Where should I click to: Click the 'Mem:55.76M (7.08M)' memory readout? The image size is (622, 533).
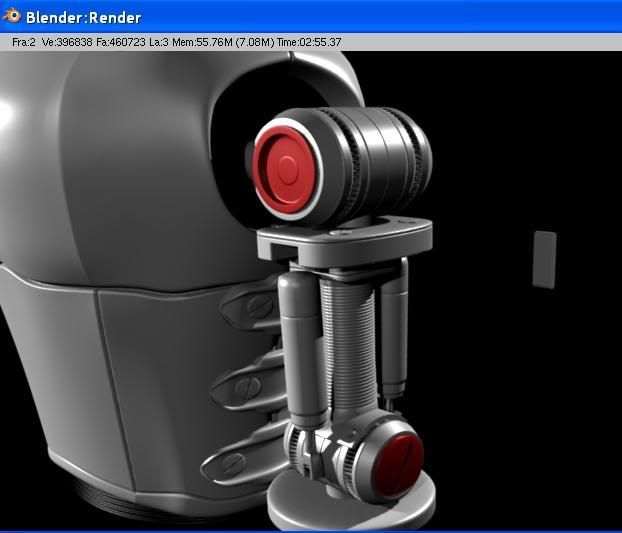[x=223, y=42]
